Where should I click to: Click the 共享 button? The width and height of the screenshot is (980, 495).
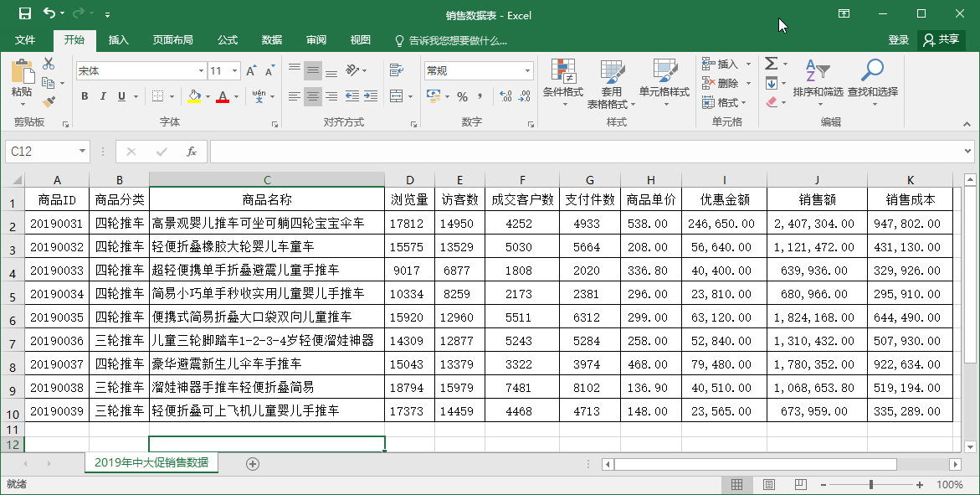tap(941, 39)
